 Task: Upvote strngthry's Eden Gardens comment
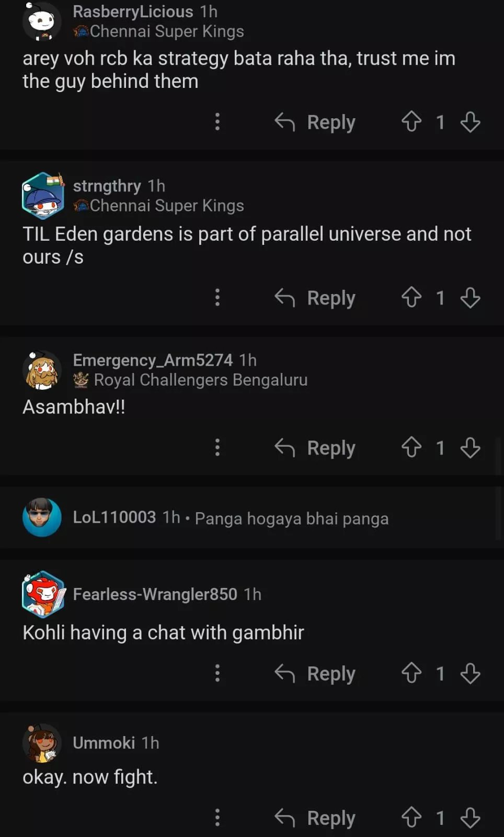(x=411, y=298)
